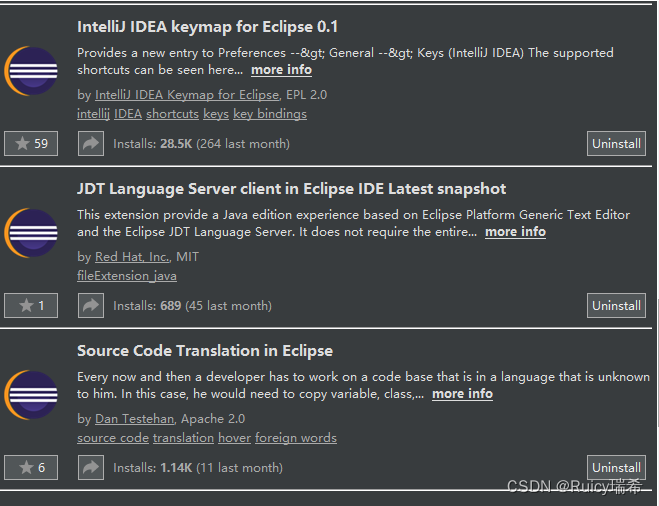Filter by fileExtension_java tag
The image size is (659, 506).
127,276
